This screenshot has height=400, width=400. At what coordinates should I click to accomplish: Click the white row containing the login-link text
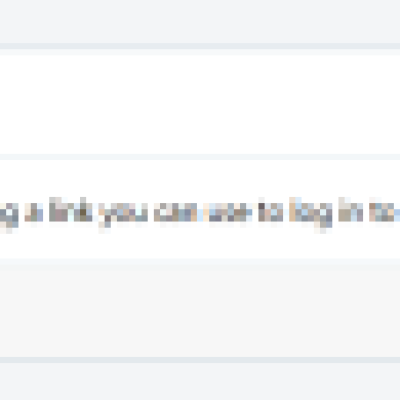click(200, 209)
